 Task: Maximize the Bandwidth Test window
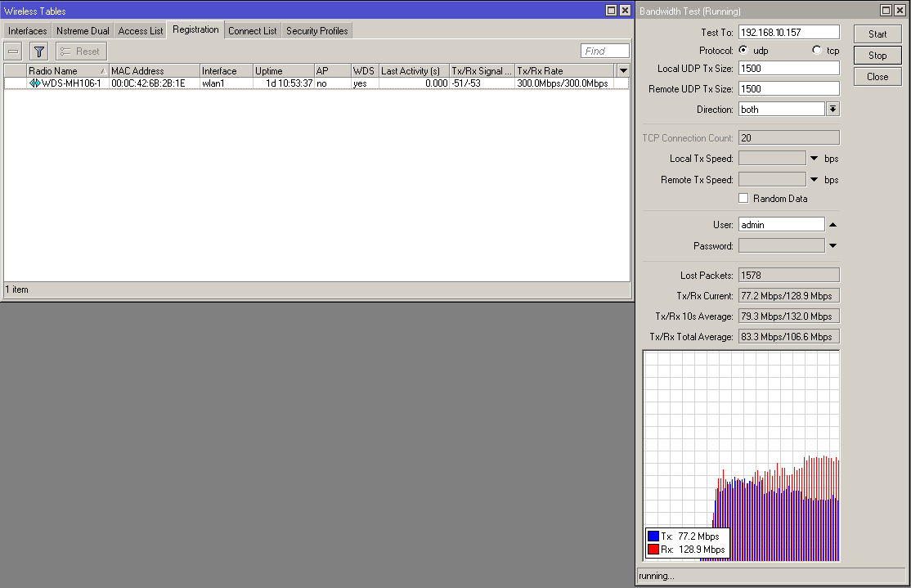click(x=886, y=11)
